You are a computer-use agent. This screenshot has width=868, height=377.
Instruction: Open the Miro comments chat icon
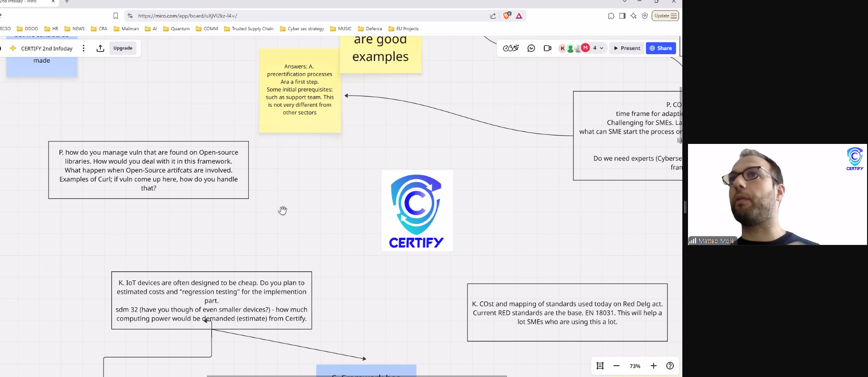coord(531,48)
